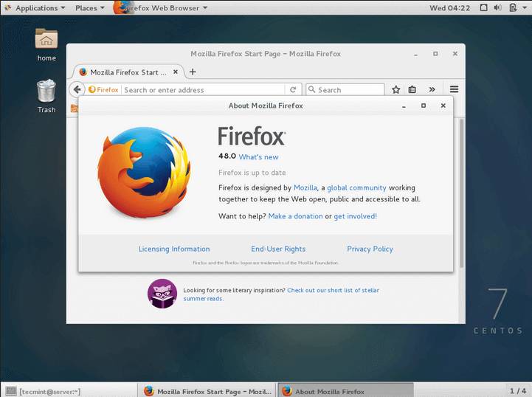Open Licensing Information link
Screen dimensions: 532x397
tap(174, 249)
